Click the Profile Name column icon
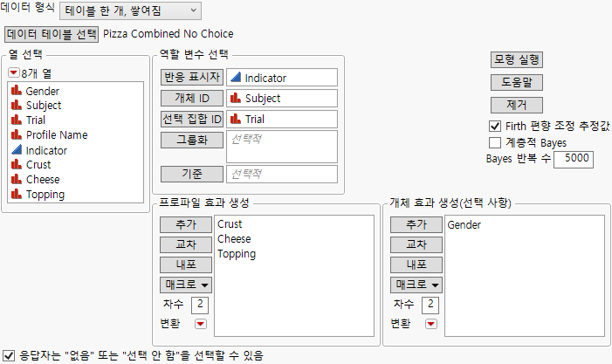The image size is (612, 364). click(x=17, y=135)
